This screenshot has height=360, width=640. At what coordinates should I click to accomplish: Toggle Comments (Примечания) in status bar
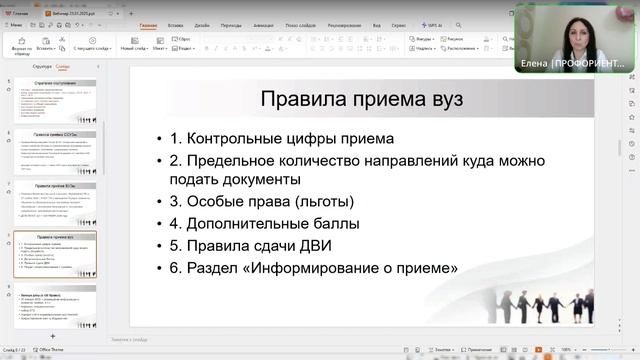tap(476, 350)
